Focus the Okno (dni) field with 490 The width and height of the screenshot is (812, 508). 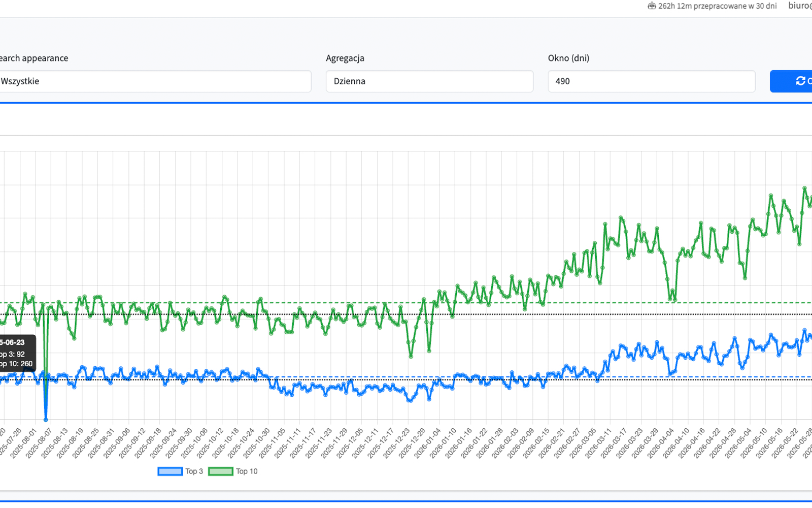point(652,81)
